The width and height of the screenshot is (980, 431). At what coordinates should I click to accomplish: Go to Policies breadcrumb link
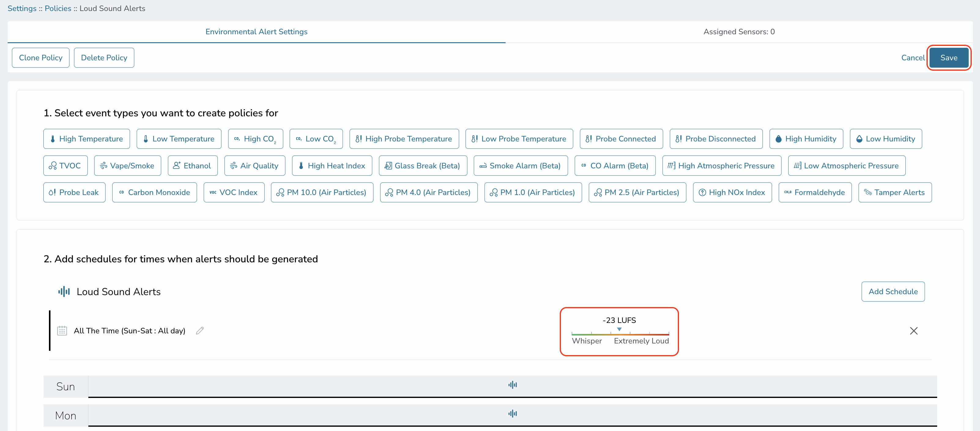click(58, 8)
